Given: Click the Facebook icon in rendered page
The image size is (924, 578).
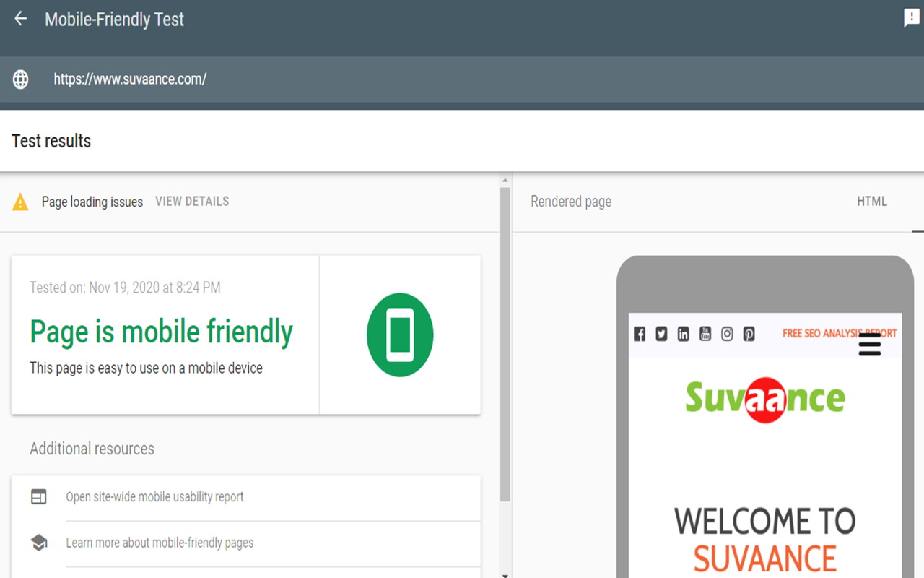Looking at the screenshot, I should (x=640, y=334).
